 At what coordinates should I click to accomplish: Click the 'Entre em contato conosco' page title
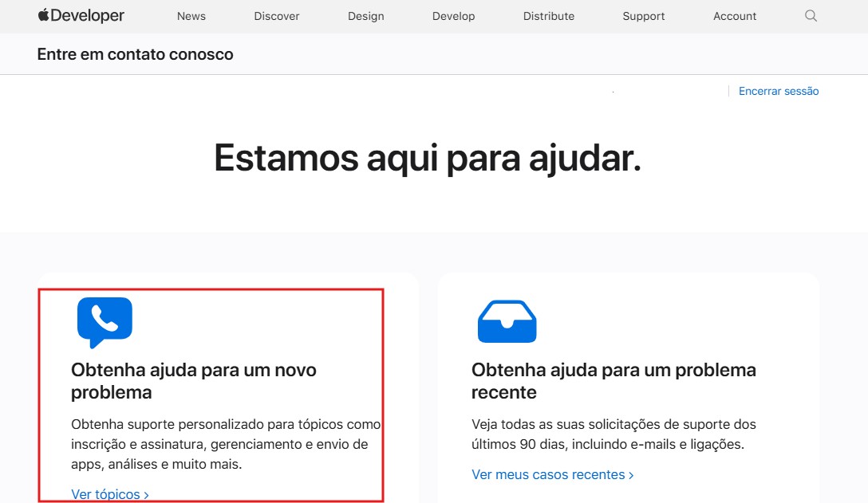(135, 54)
